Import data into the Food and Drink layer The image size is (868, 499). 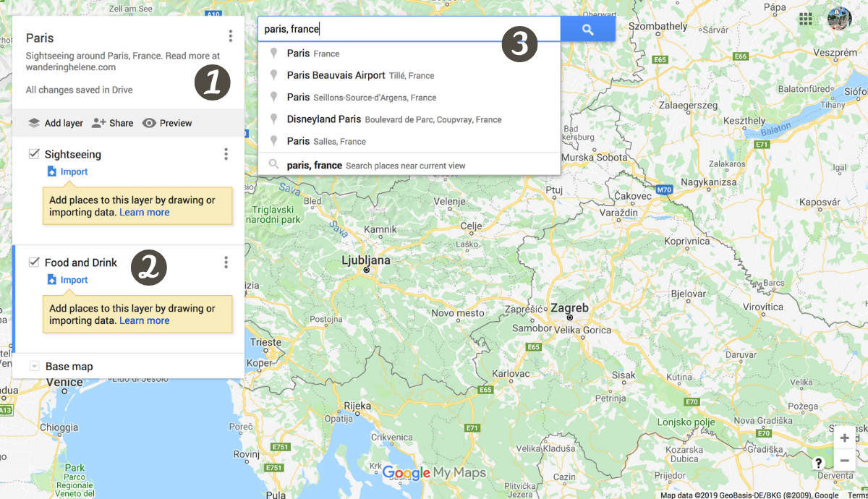point(67,281)
